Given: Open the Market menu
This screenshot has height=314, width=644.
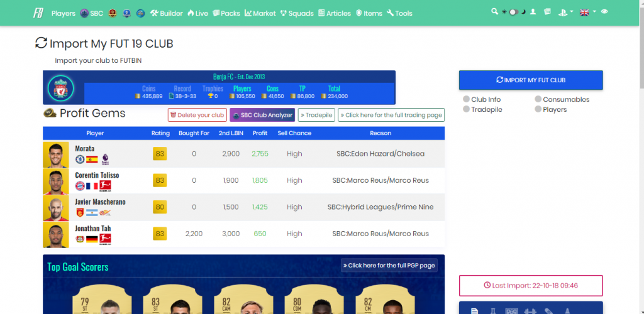Looking at the screenshot, I should coord(260,13).
